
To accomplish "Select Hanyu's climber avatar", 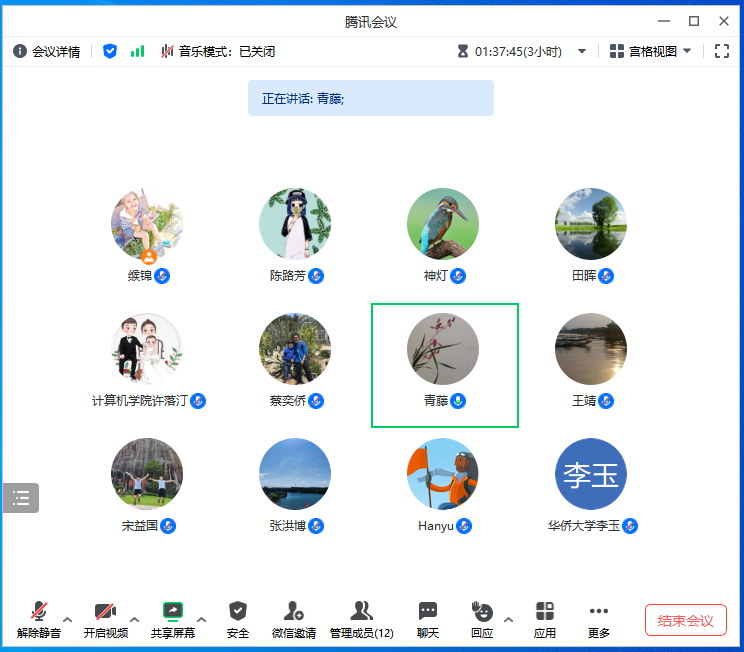I will point(443,474).
